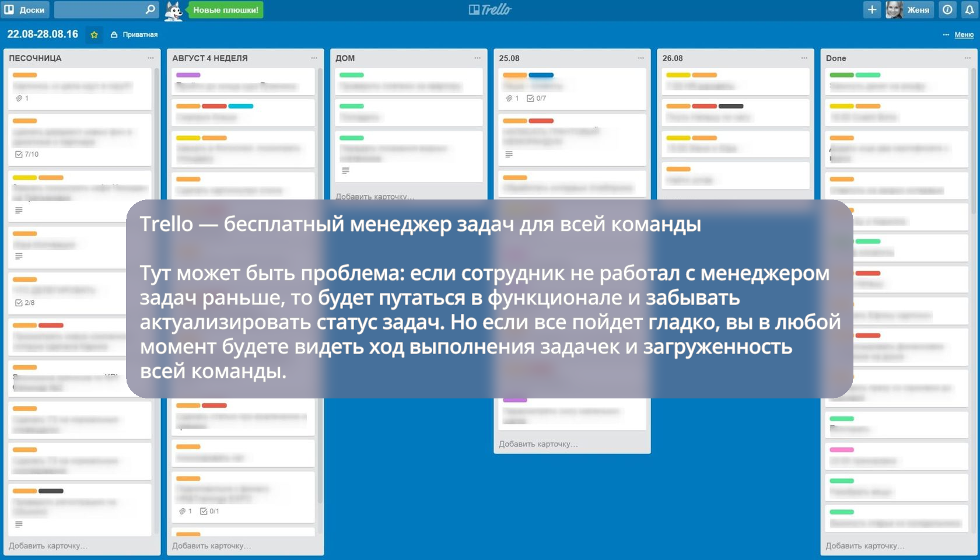Click the Trello logo in header
The width and height of the screenshot is (980, 560).
click(490, 10)
